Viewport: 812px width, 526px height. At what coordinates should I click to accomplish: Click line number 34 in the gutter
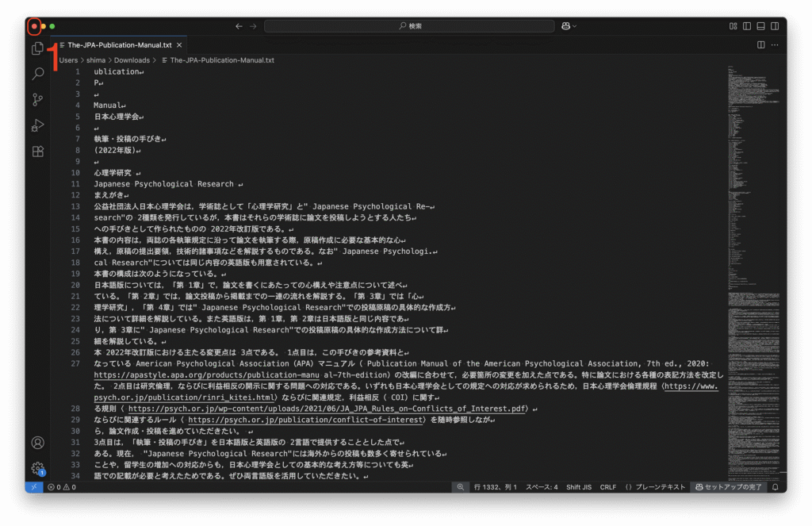75,476
